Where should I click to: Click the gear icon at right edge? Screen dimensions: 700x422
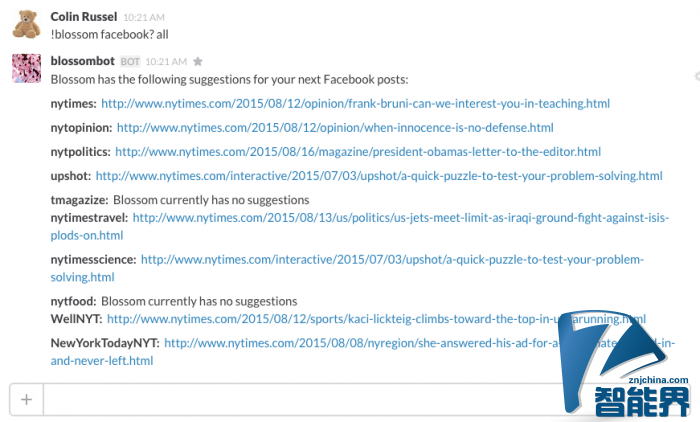(697, 76)
